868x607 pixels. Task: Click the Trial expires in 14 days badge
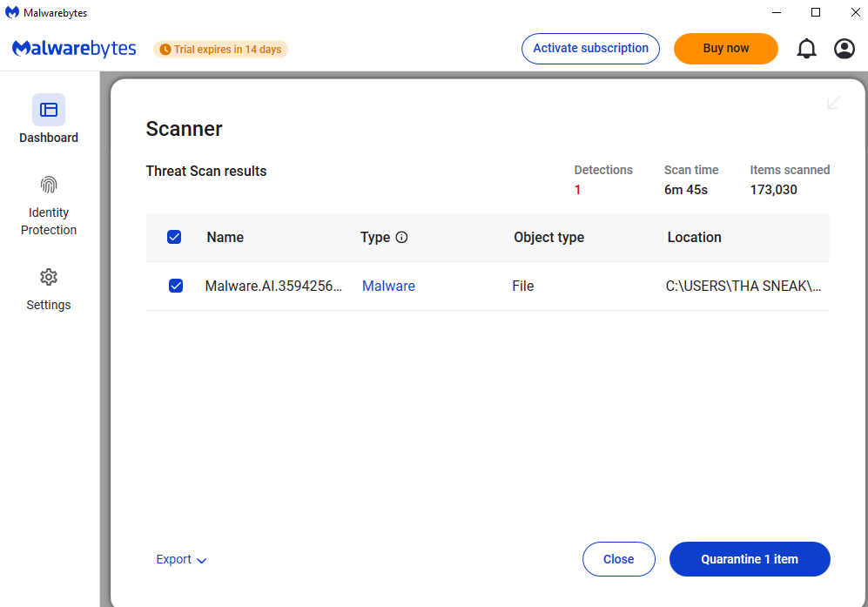(221, 50)
